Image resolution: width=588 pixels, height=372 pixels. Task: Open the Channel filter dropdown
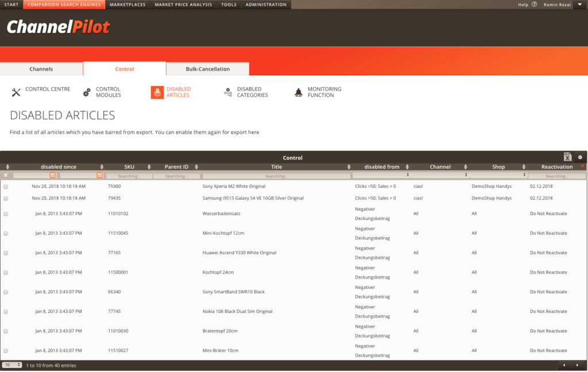coord(440,175)
